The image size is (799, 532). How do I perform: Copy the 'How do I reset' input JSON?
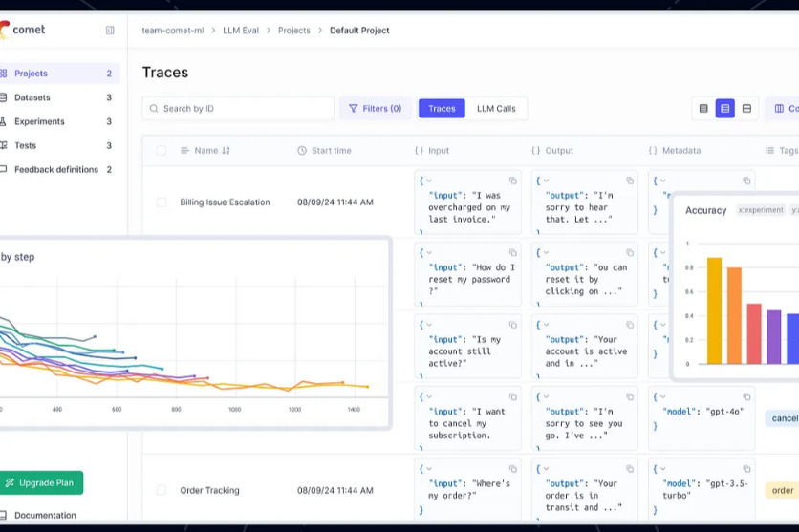513,252
